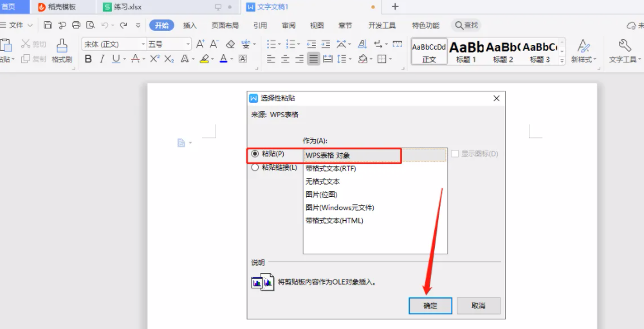This screenshot has height=329, width=644.
Task: Open Print Preview icon
Action: [90, 26]
